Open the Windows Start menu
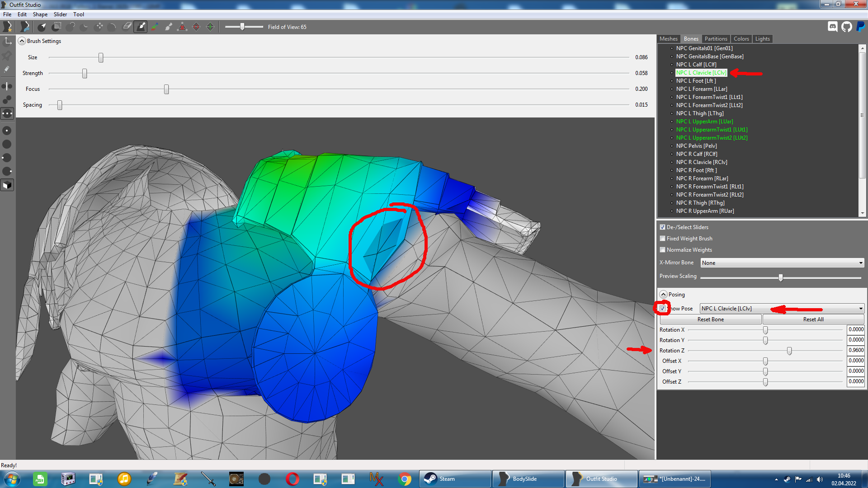Screen dimensions: 868x488 pos(12,479)
